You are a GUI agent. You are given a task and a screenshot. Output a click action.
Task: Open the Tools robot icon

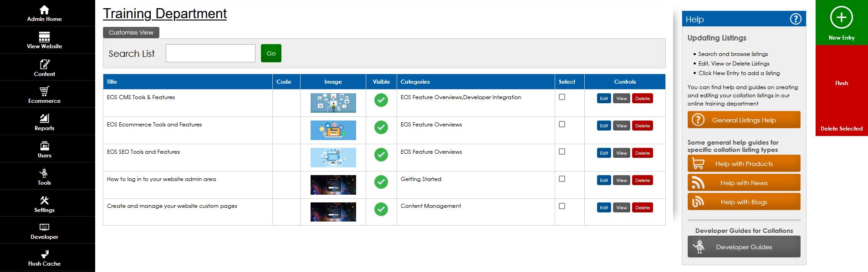click(44, 173)
